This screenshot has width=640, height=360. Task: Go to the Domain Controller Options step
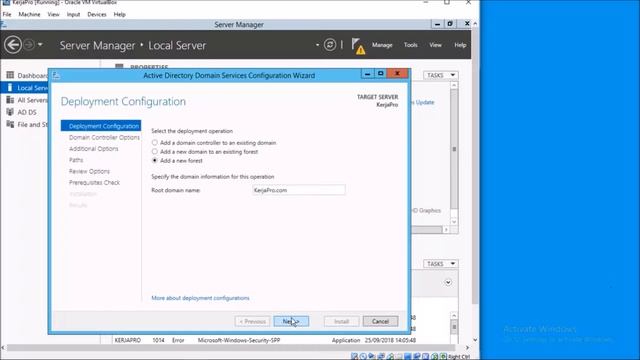point(104,138)
